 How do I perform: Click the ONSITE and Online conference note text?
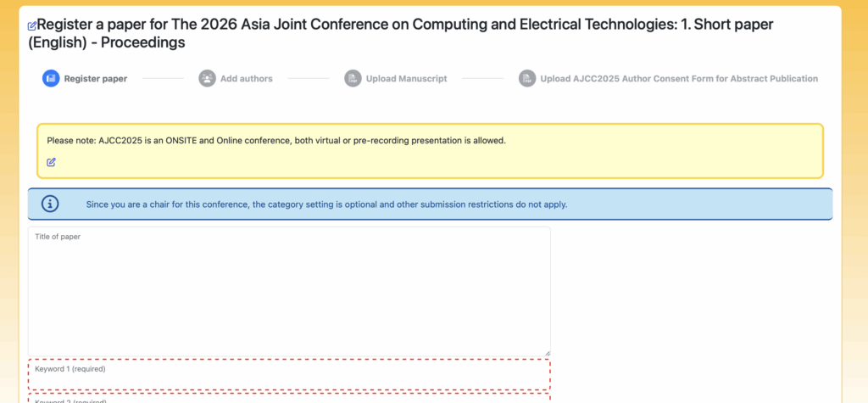coord(275,140)
